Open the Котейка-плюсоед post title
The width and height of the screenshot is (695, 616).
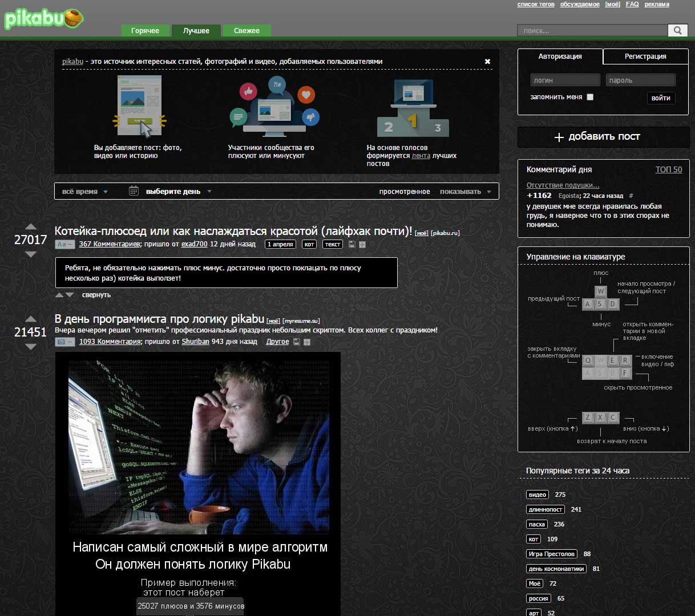pos(233,231)
